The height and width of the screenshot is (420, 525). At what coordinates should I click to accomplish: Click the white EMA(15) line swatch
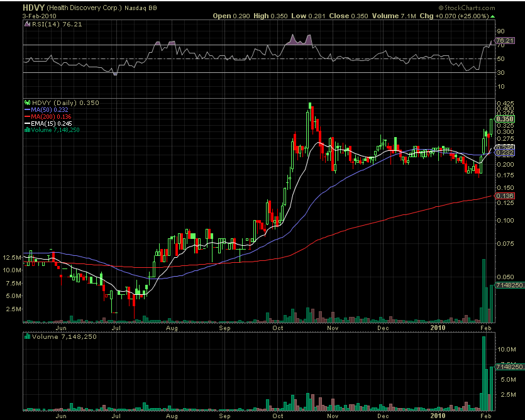(x=28, y=124)
